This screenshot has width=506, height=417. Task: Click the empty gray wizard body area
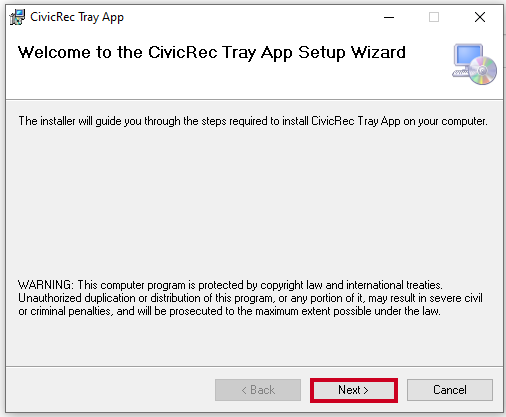(253, 203)
